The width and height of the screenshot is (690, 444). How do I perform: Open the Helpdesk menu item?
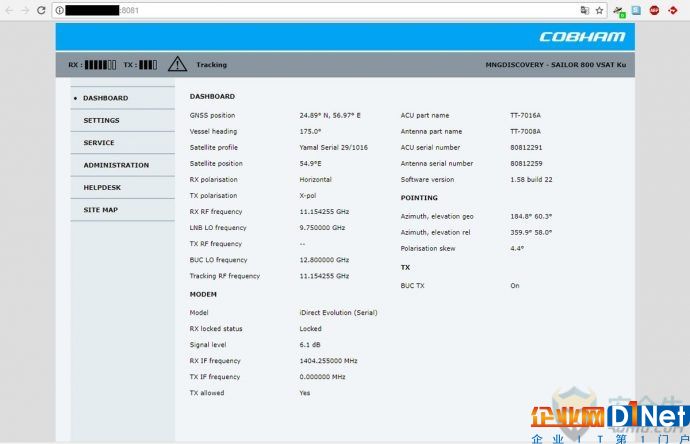pos(122,187)
